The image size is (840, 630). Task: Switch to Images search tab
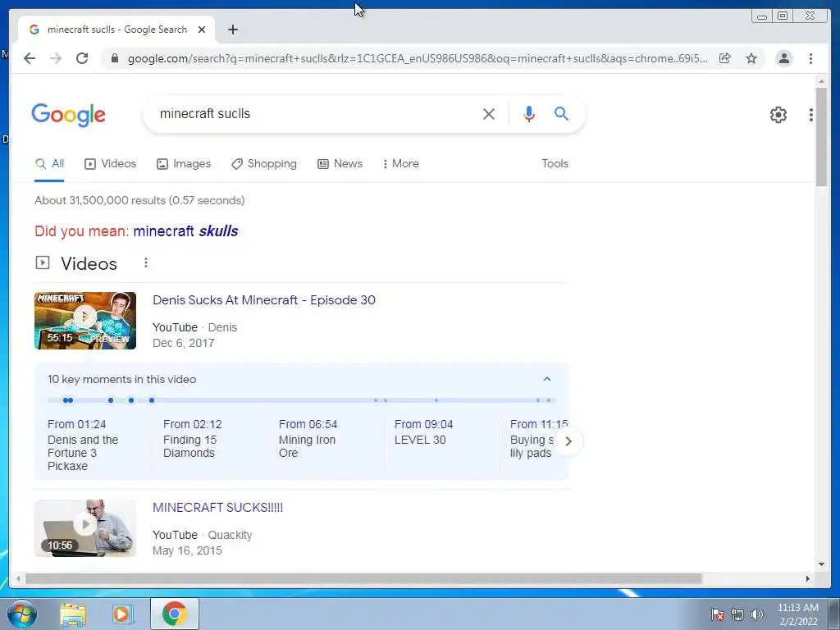[184, 164]
